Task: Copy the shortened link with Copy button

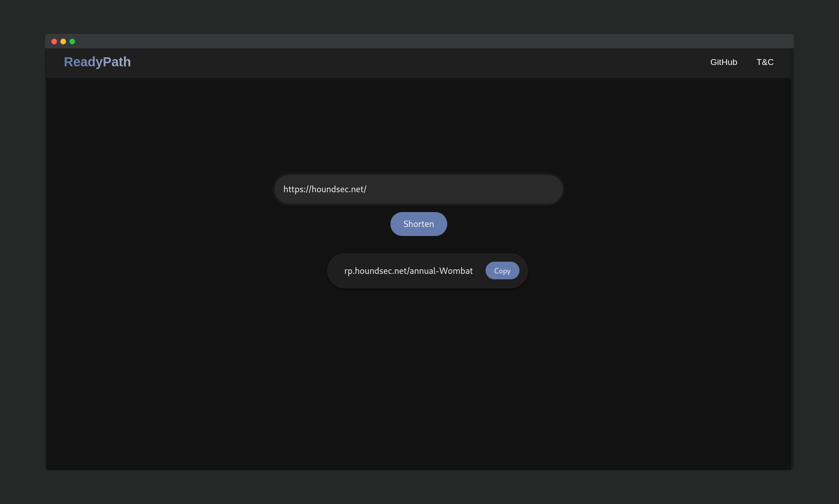Action: (502, 271)
